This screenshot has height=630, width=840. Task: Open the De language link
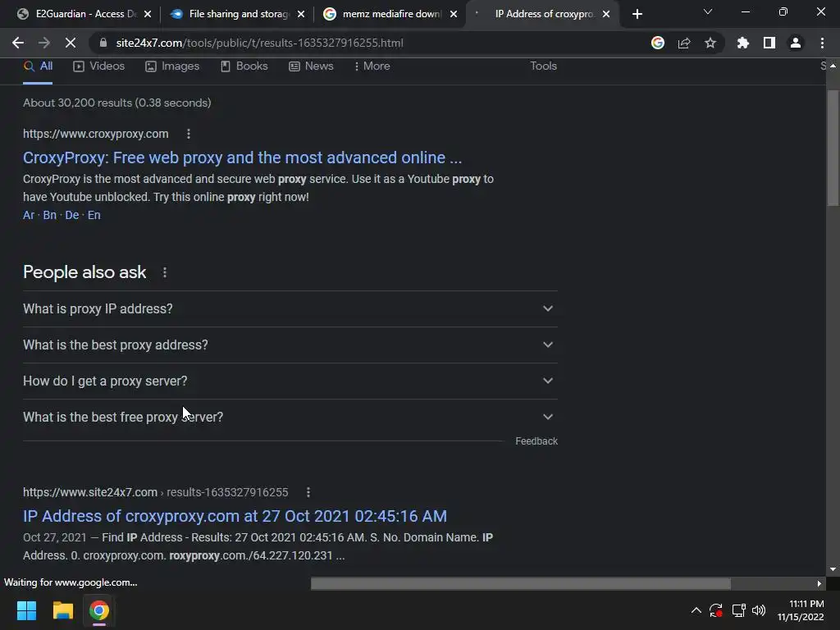72,215
